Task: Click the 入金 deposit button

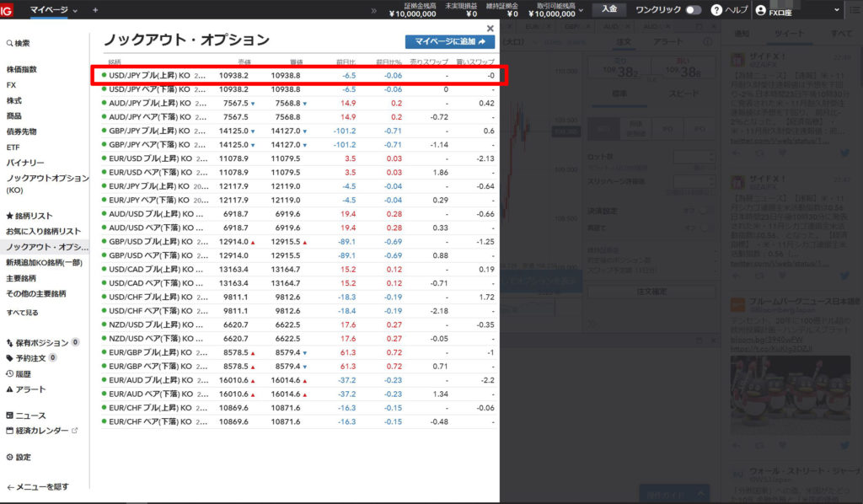Action: (608, 9)
